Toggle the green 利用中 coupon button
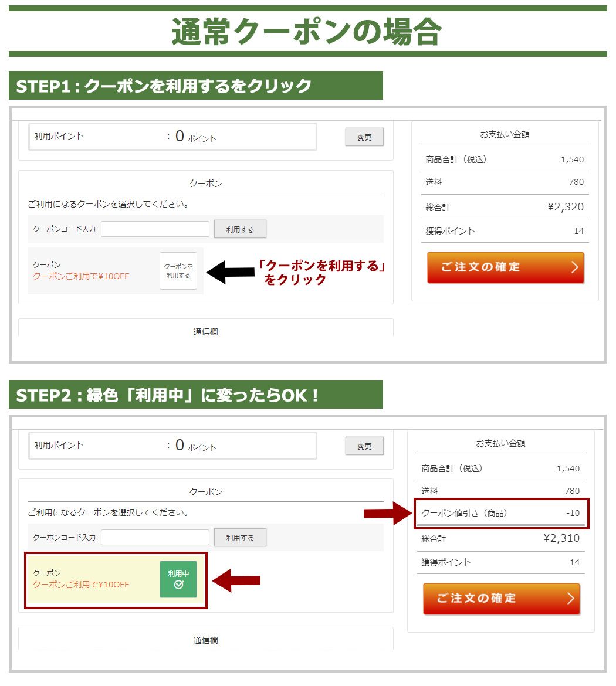Screen dimensions: 616x686 pyautogui.click(x=178, y=579)
